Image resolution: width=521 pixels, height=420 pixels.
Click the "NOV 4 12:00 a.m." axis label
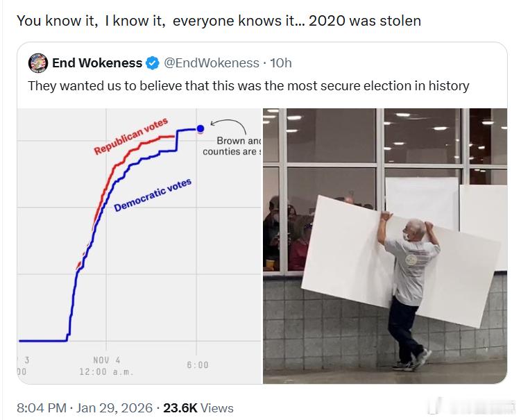107,365
